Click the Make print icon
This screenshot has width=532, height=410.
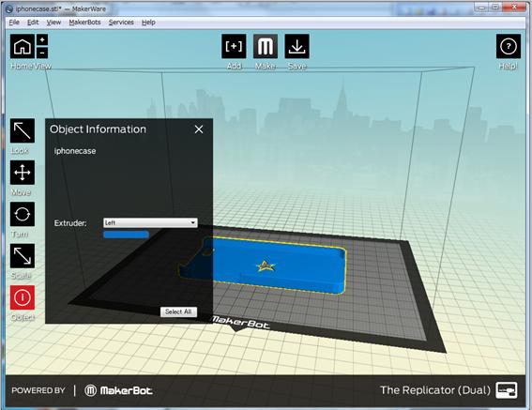pos(266,46)
